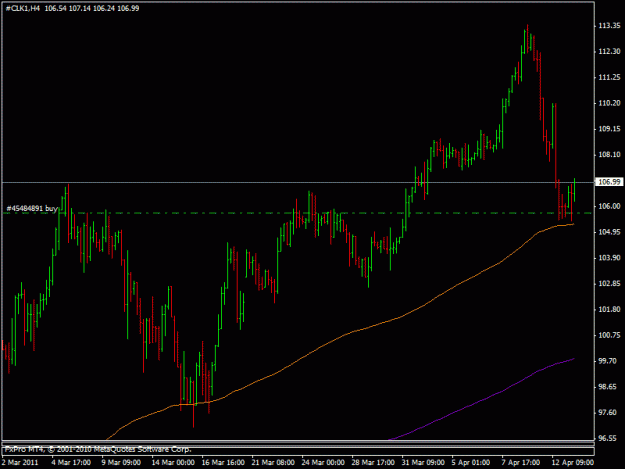The image size is (625, 469).
Task: Click the 97.60 price axis label
Action: tap(608, 412)
